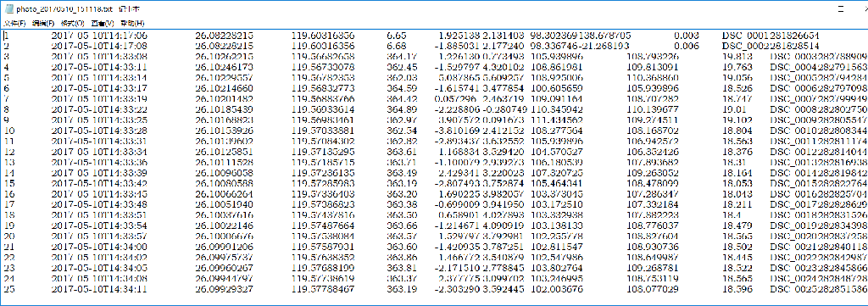868x306 pixels.
Task: Click longitude 119.57285983 in row 15
Action: (323, 184)
